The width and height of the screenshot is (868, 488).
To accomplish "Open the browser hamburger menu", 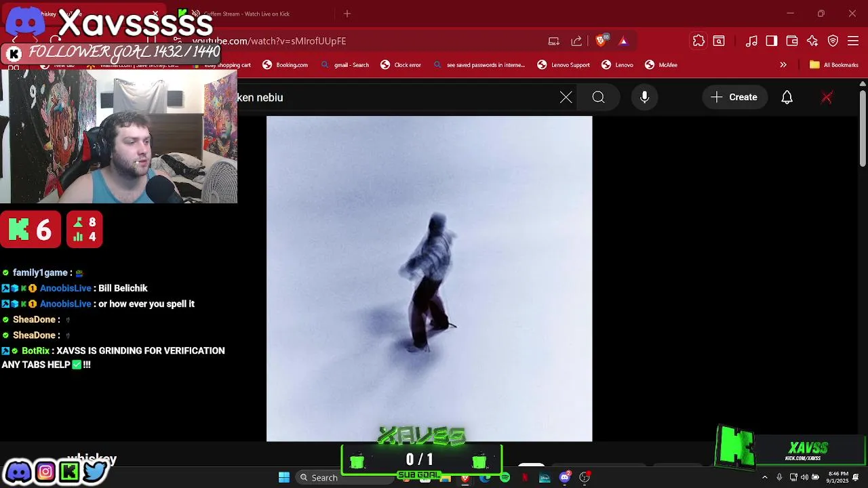I will pos(853,41).
